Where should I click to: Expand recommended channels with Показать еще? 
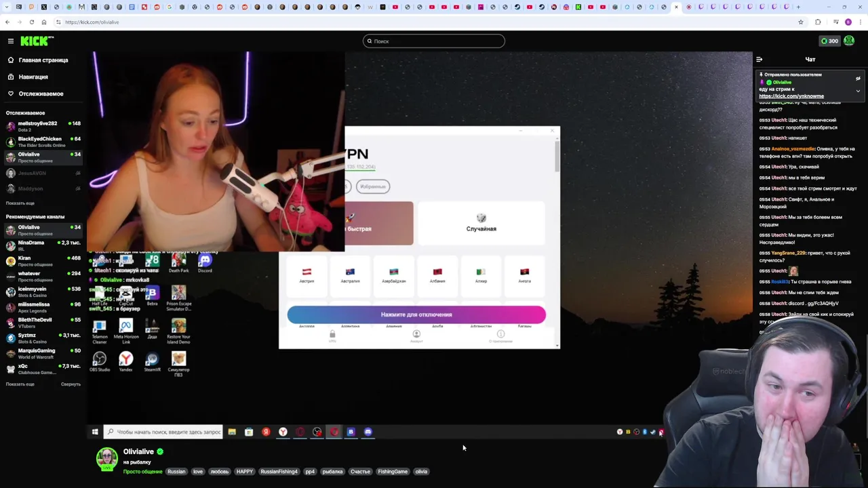(20, 384)
